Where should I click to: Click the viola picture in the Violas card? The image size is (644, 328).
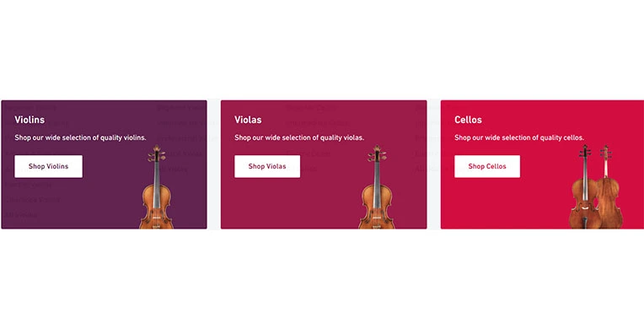(x=377, y=186)
